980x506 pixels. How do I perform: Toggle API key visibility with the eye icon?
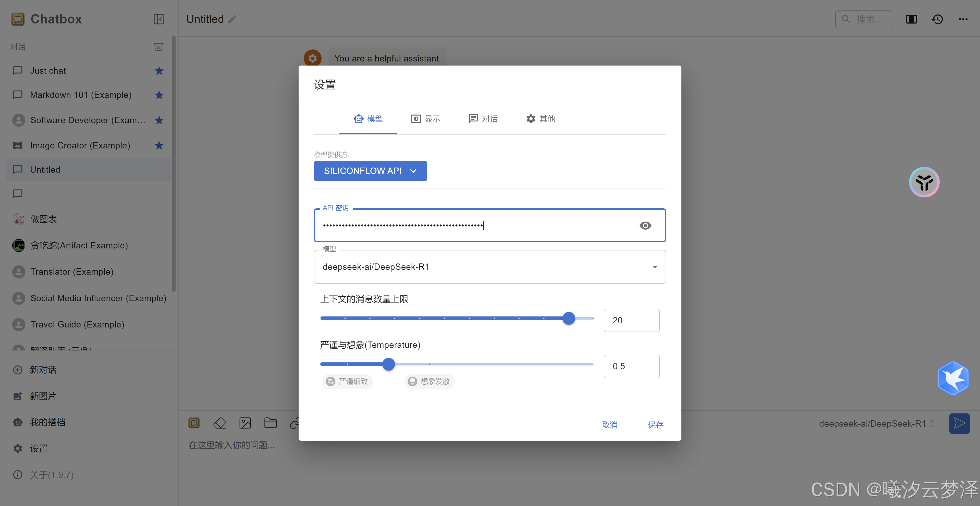pos(645,225)
